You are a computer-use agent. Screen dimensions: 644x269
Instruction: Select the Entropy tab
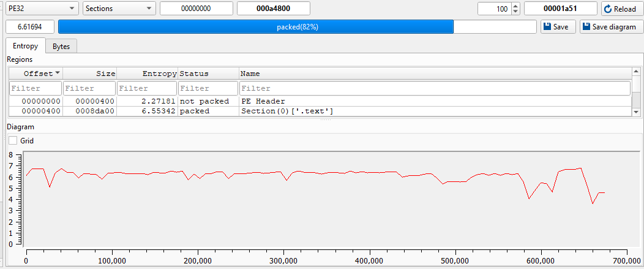pos(25,47)
